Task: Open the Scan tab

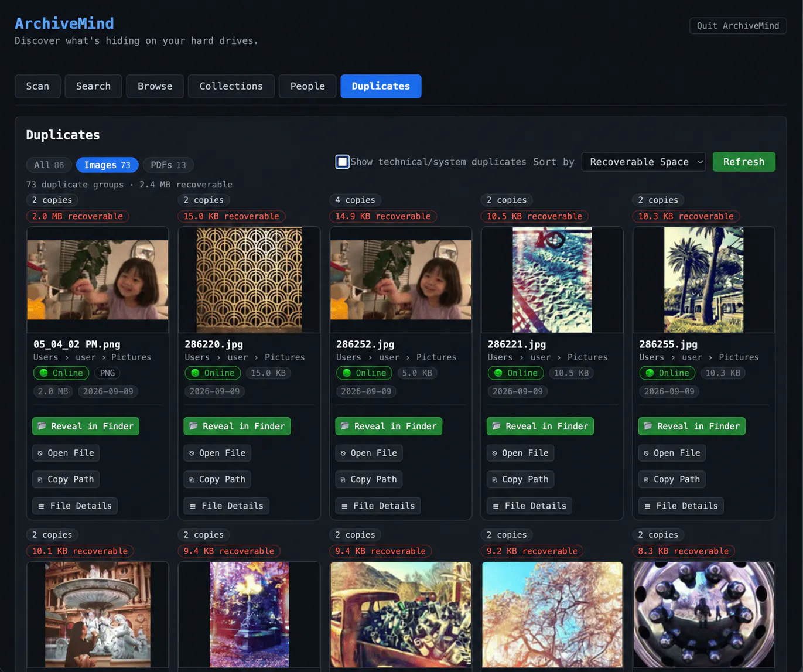Action: coord(37,86)
